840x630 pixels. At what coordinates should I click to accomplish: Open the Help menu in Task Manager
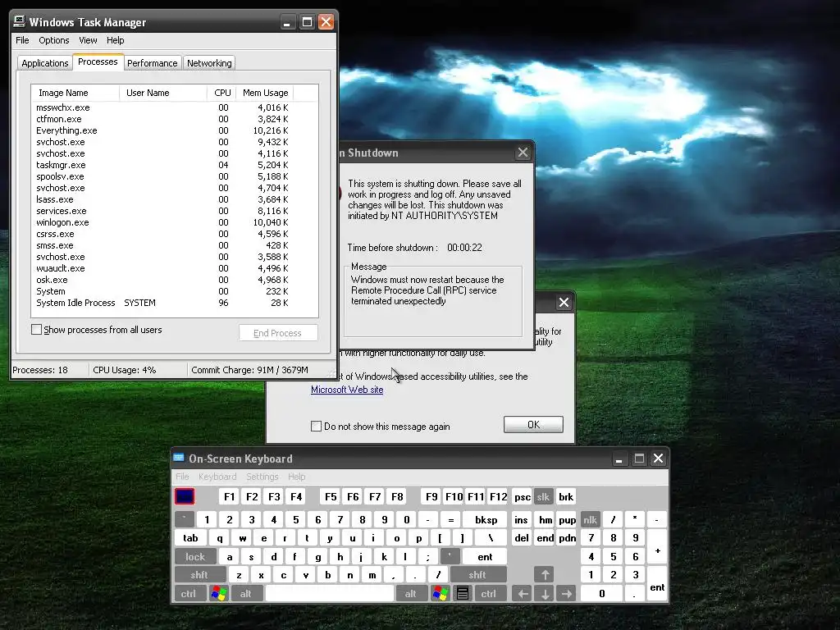115,40
